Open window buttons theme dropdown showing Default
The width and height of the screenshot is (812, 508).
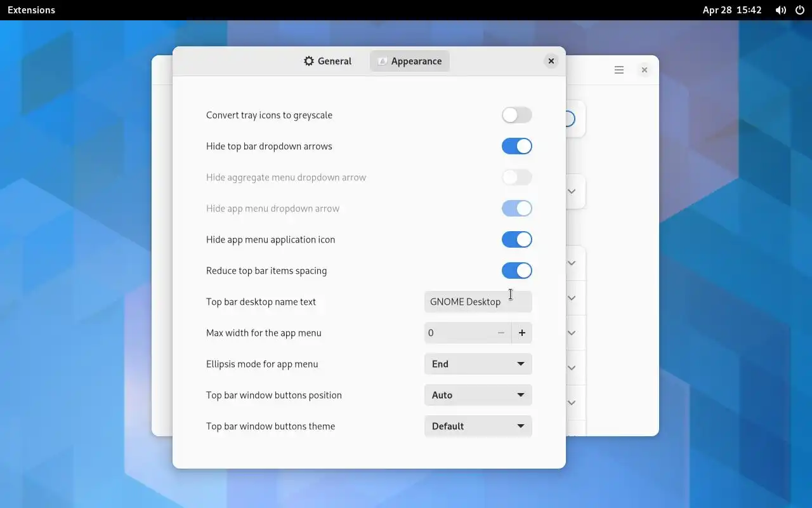click(478, 426)
